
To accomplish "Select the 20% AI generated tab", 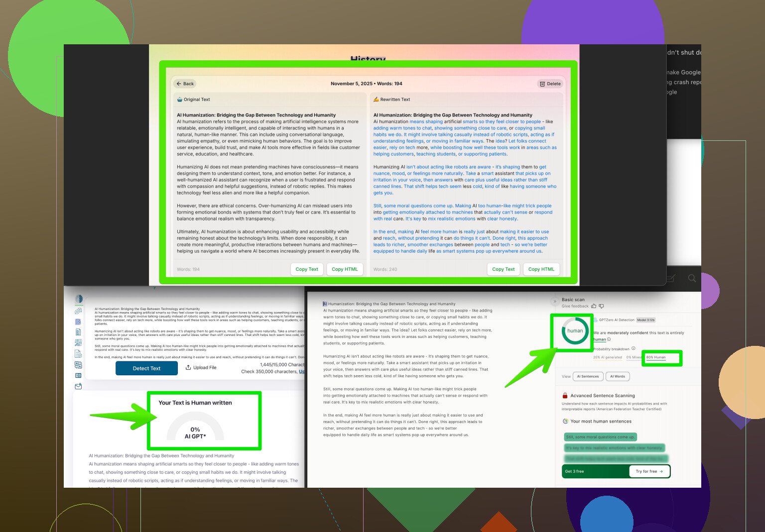I will tap(607, 357).
